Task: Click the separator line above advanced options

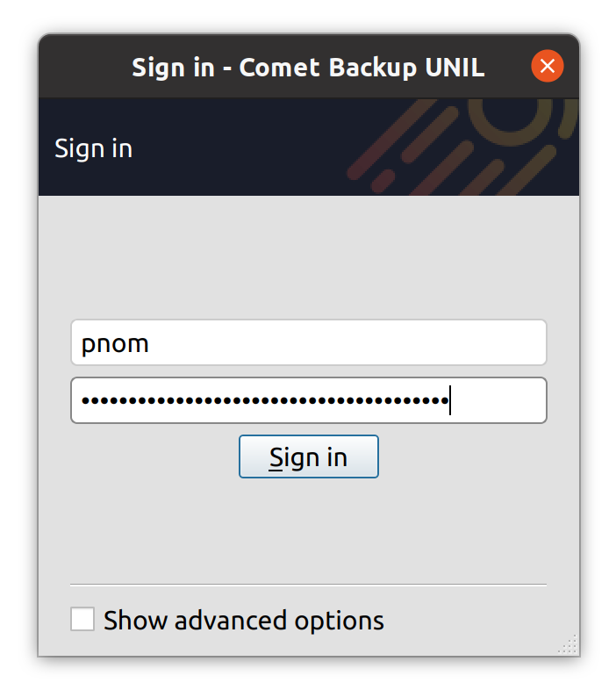Action: [308, 584]
